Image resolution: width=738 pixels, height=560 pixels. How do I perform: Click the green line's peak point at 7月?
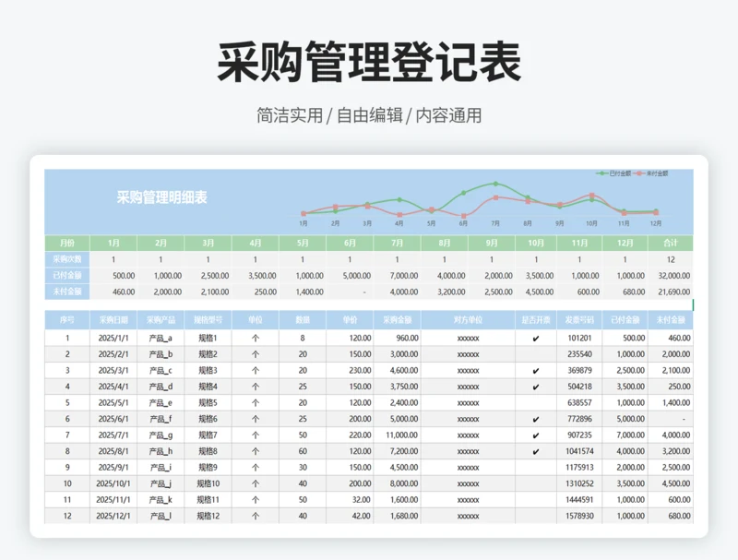tap(495, 184)
